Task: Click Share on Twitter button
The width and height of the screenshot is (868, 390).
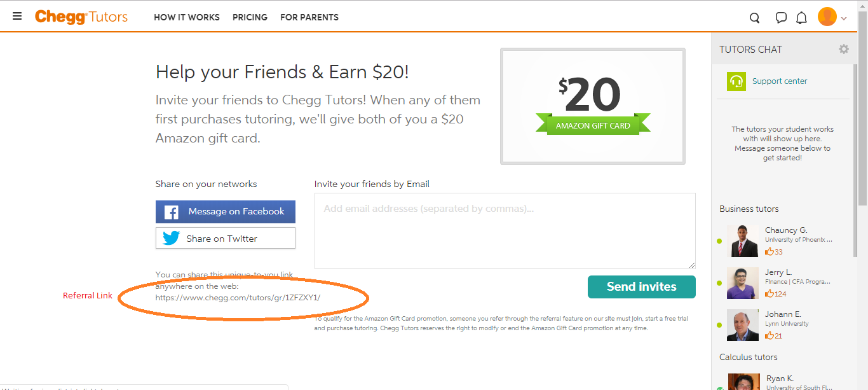Action: (x=226, y=239)
